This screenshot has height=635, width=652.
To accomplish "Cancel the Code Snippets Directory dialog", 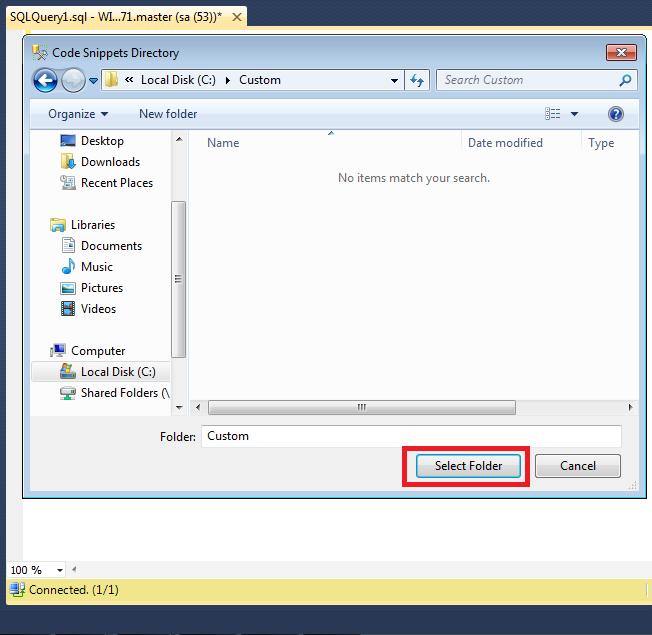I will pyautogui.click(x=577, y=466).
